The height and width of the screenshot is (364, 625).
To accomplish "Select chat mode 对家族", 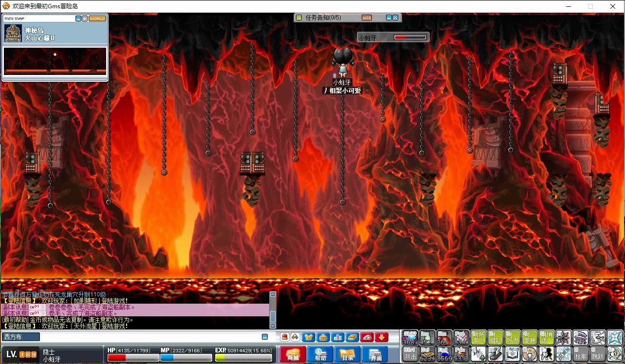I will [x=530, y=337].
